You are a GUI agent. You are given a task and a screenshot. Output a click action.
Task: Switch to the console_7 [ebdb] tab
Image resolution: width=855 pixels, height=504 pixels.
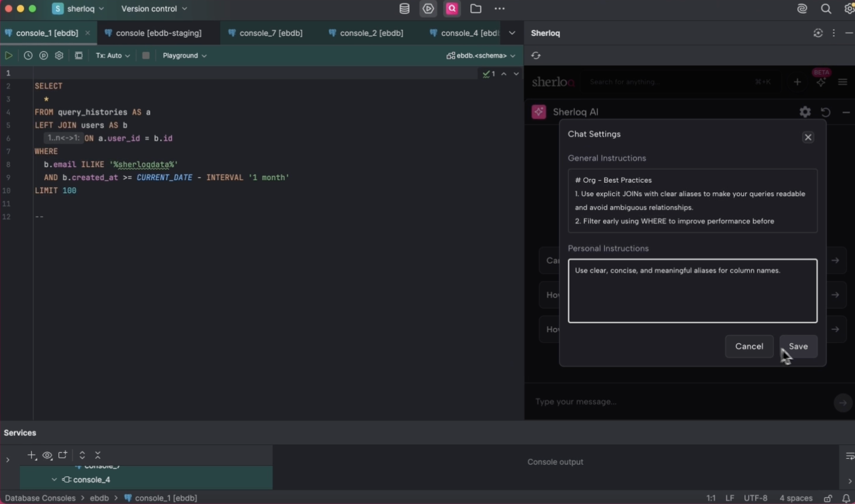point(271,33)
